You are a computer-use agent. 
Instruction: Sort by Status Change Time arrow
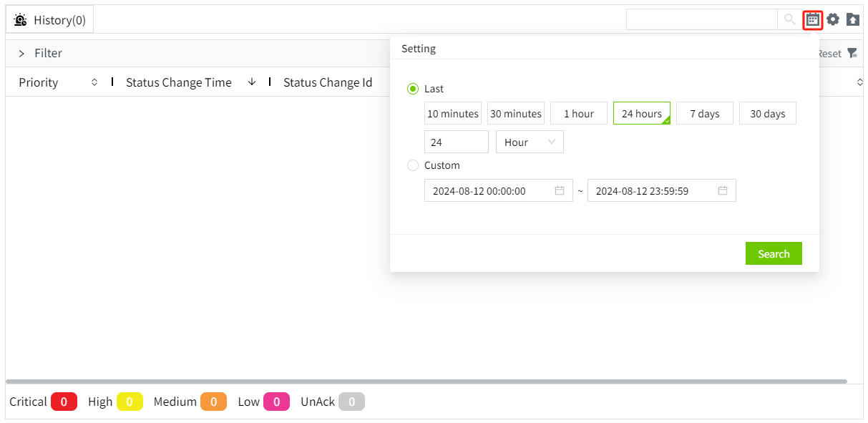click(252, 82)
